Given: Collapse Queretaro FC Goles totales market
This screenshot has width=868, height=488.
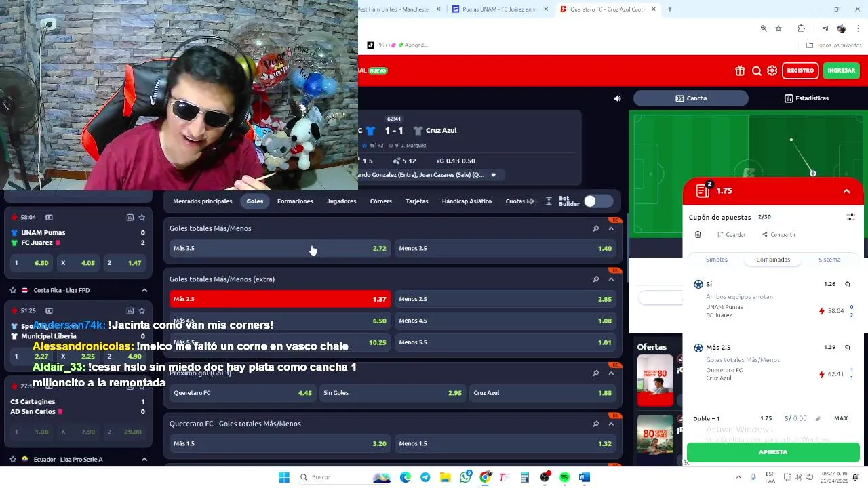Looking at the screenshot, I should 611,424.
